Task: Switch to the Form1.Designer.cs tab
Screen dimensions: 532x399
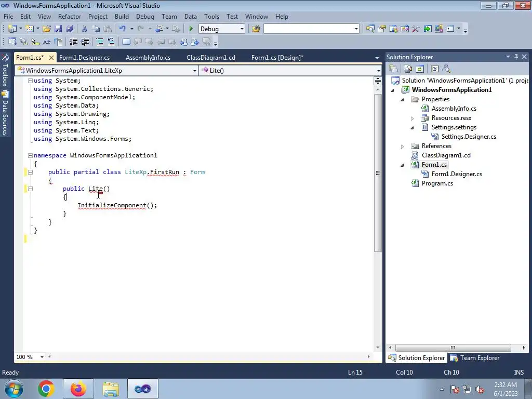Action: [85, 57]
